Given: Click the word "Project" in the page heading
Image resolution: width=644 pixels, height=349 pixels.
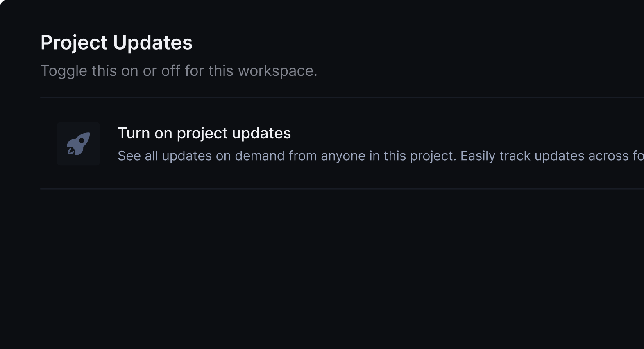Looking at the screenshot, I should [x=74, y=43].
